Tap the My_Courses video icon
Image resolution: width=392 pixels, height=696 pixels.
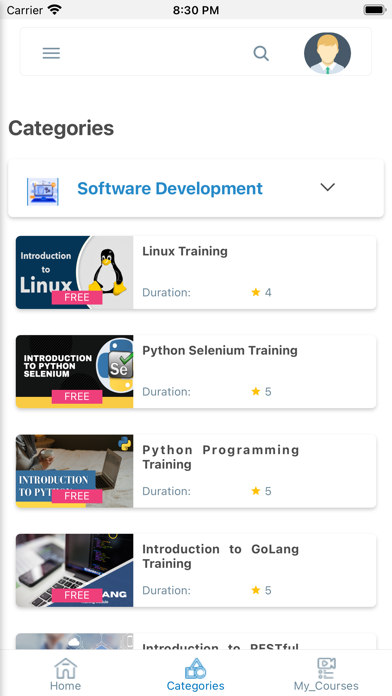click(x=326, y=668)
